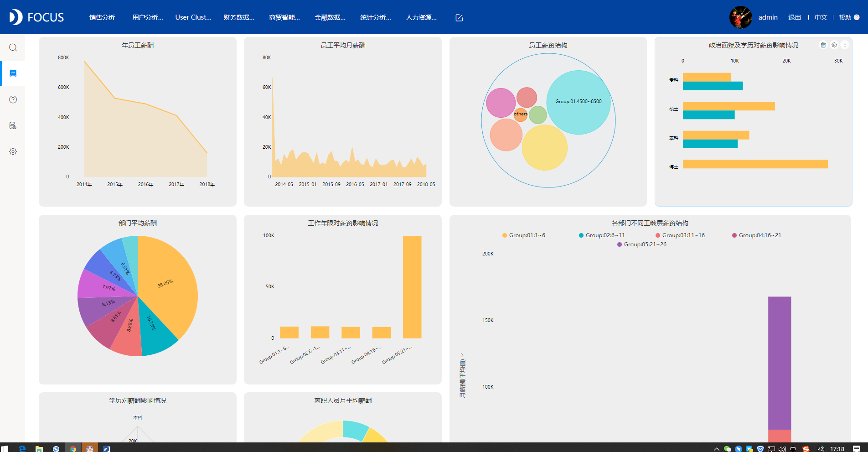
Task: Toggle the Group:04:16~21 legend entry
Action: [x=757, y=235]
